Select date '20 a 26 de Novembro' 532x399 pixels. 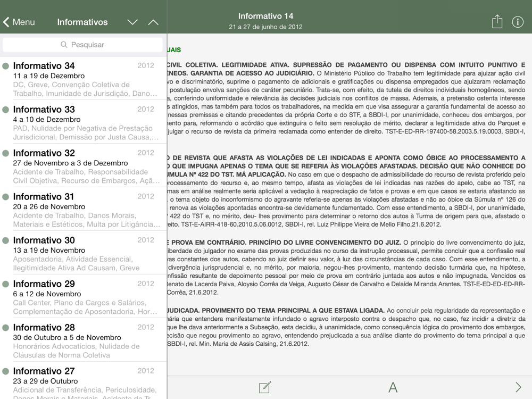coord(49,206)
